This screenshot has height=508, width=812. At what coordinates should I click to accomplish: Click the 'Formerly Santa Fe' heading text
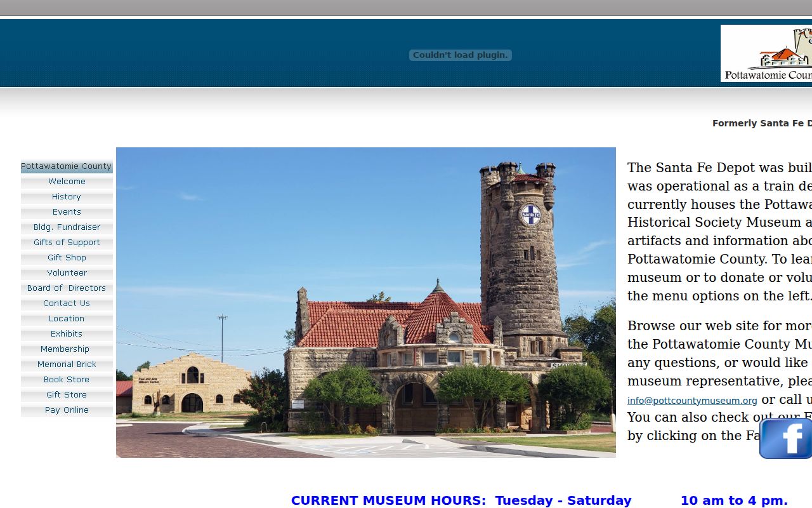coord(762,123)
